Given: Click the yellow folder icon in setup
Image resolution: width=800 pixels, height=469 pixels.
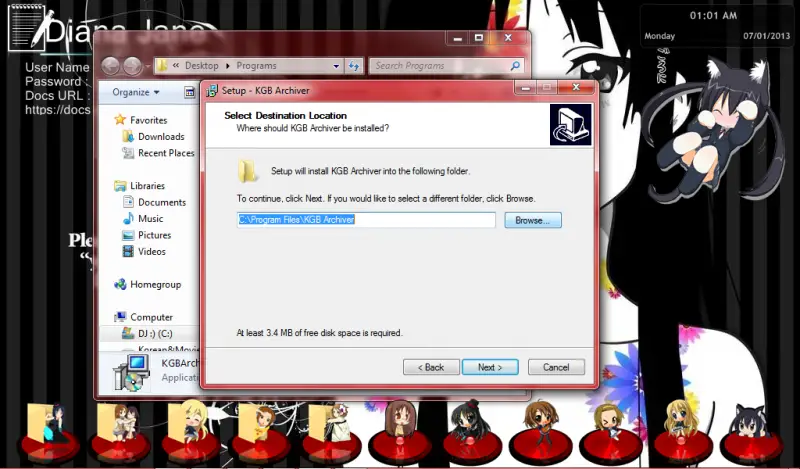Looking at the screenshot, I should (x=247, y=171).
